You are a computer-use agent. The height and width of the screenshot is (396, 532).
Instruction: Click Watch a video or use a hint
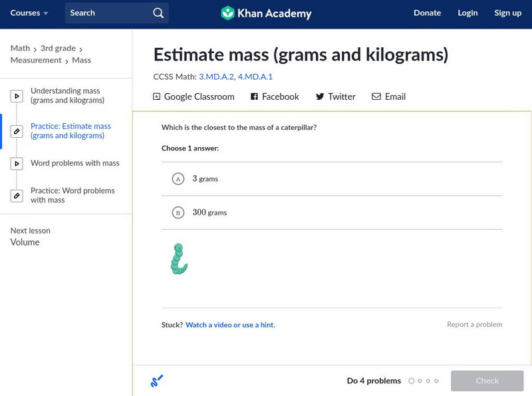(x=230, y=325)
